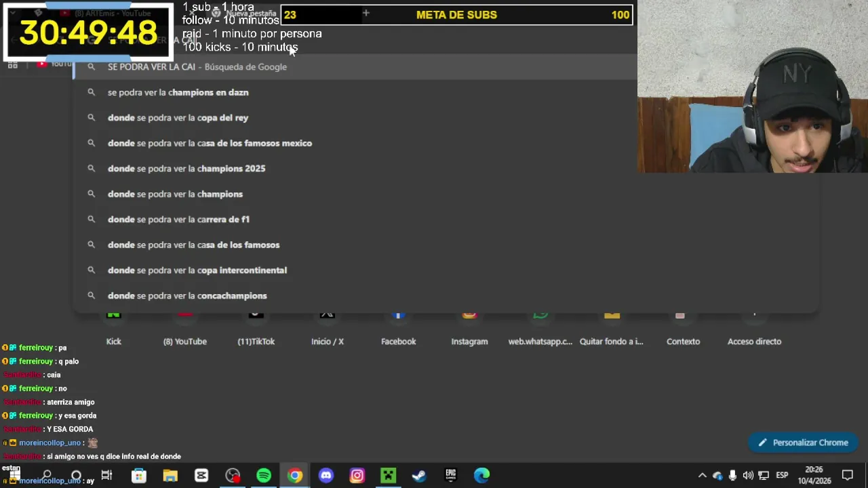This screenshot has width=868, height=488.
Task: Open the Windows Start menu
Action: (14, 475)
